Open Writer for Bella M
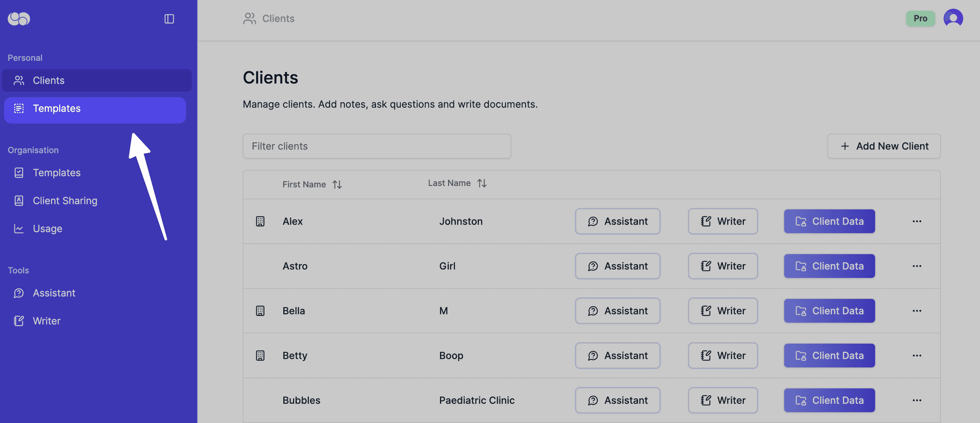The image size is (980, 423). tap(723, 311)
